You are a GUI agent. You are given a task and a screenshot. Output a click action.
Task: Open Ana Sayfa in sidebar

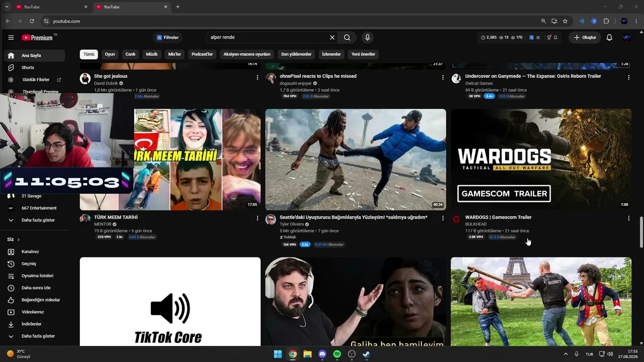(34, 55)
